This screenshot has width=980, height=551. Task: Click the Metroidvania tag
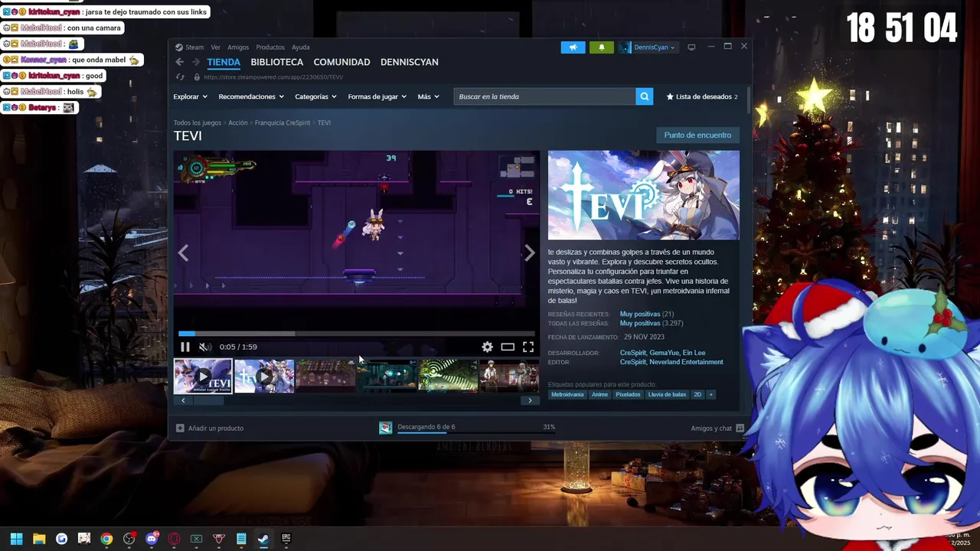[x=567, y=395]
